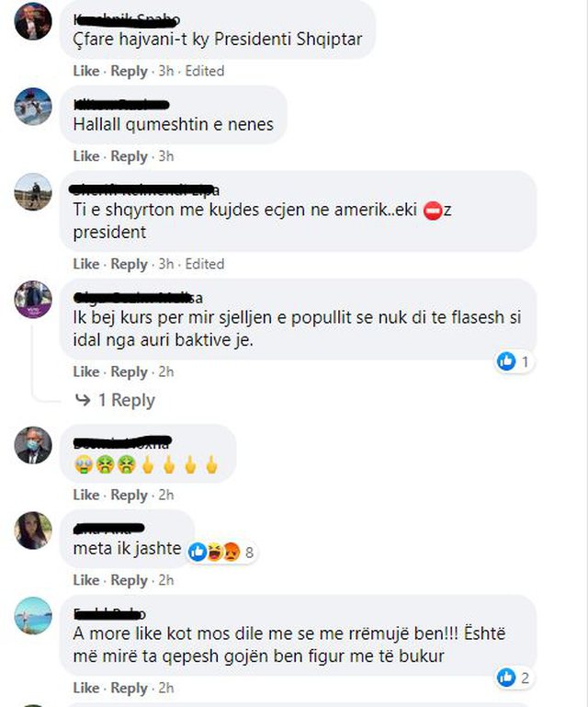Click the haha reaction icon on 'meta ik jashte'
The image size is (588, 707).
[215, 552]
